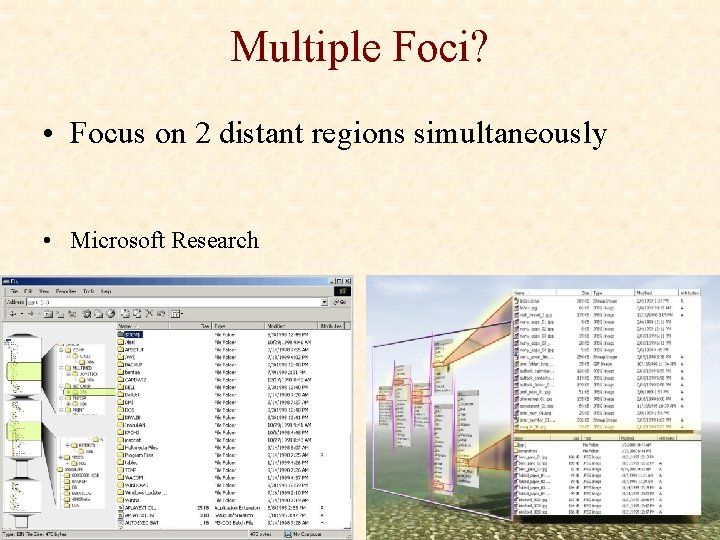Collapse the MULTIMED tree node
Image resolution: width=720 pixels, height=540 pixels.
pyautogui.click(x=62, y=368)
